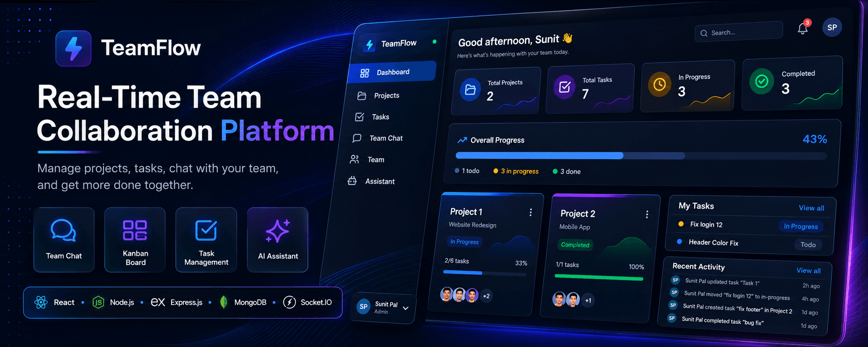Click the notification bell icon
Image resolution: width=868 pixels, height=347 pixels.
tap(803, 28)
